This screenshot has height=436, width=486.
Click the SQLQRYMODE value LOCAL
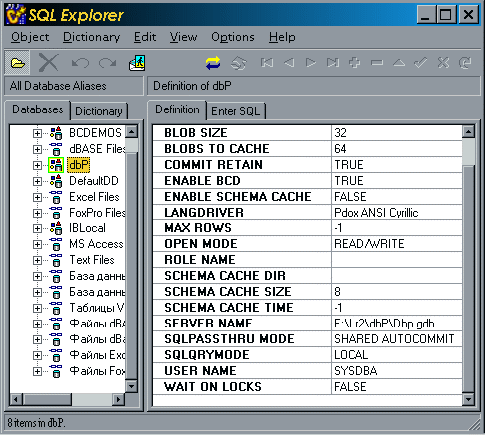[x=397, y=355]
